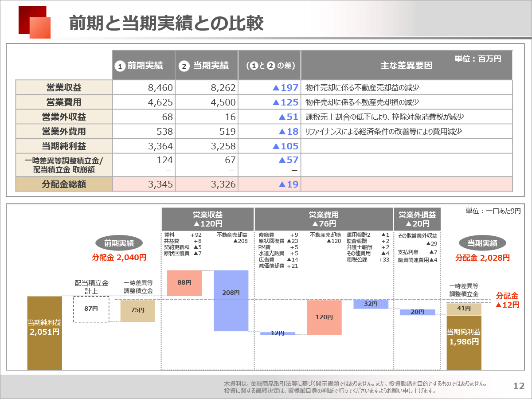Select the ▲57 difference cell
Image resolution: width=532 pixels, height=399 pixels.
pos(270,164)
